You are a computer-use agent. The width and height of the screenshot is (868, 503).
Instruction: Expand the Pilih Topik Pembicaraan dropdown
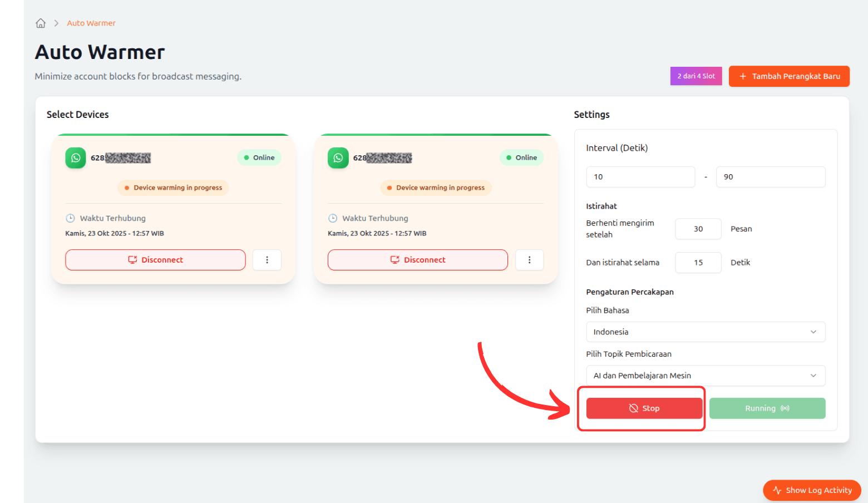(705, 376)
